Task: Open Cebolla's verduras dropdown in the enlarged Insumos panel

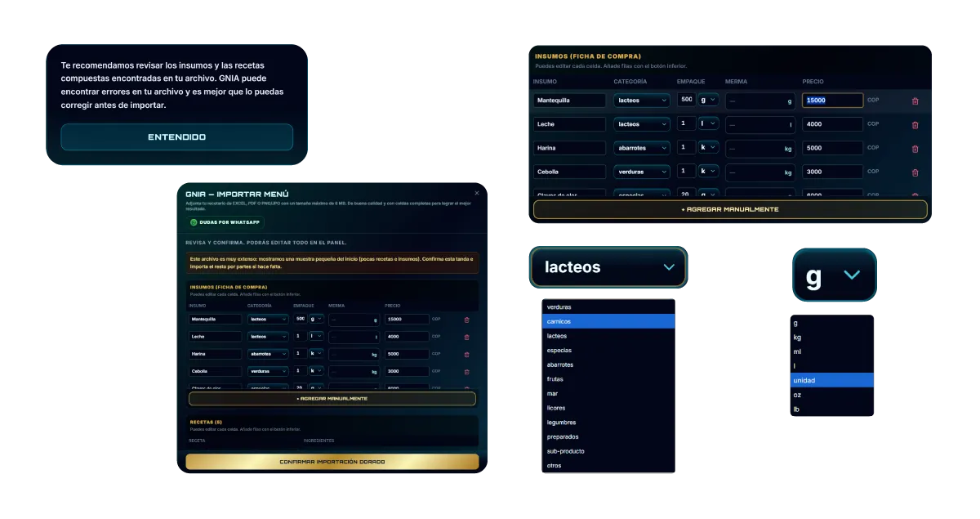Action: click(642, 172)
